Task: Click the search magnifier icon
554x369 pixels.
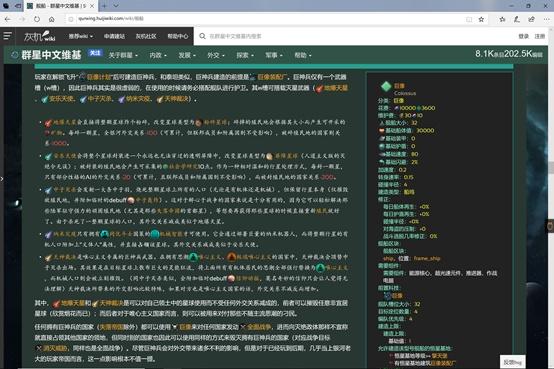Action: [x=202, y=36]
